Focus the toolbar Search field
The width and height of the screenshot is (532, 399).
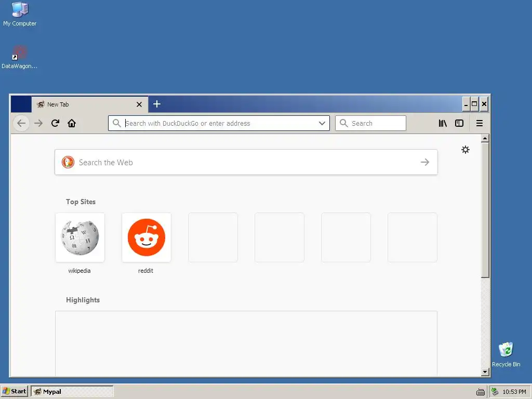point(370,123)
